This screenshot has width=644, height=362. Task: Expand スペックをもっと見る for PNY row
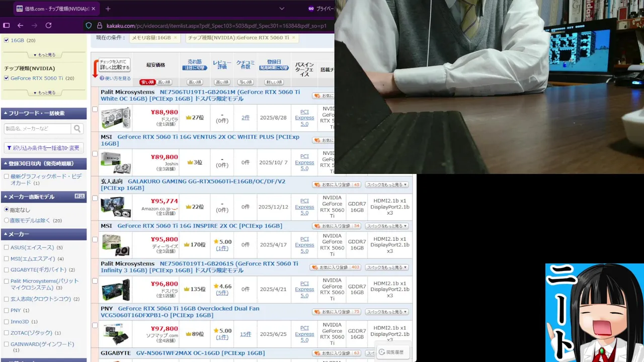(386, 312)
